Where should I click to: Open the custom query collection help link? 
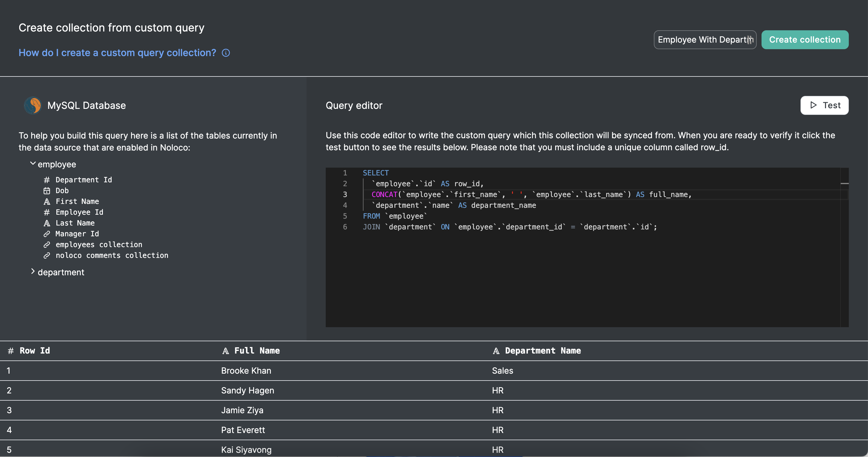(117, 53)
